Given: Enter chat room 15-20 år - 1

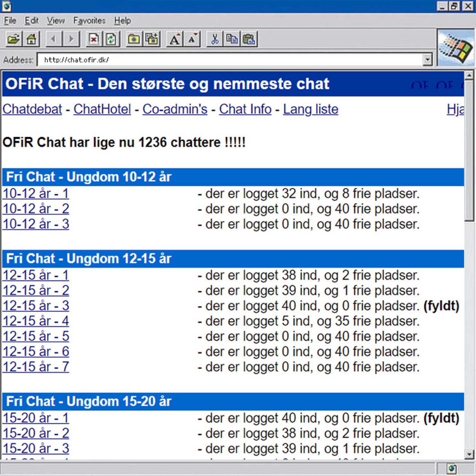Looking at the screenshot, I should point(36,418).
